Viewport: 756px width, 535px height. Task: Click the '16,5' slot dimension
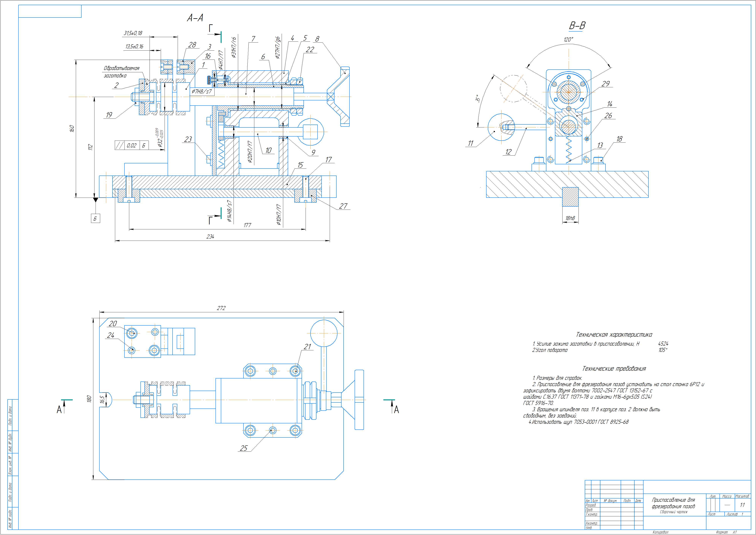pyautogui.click(x=102, y=400)
